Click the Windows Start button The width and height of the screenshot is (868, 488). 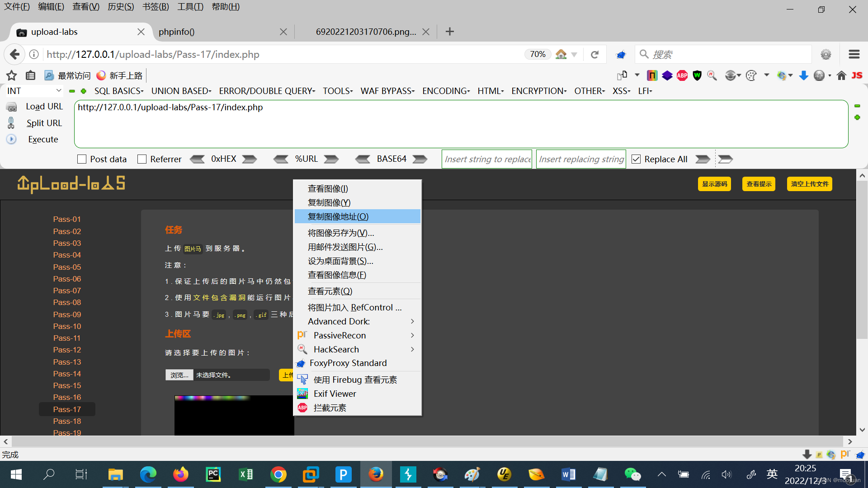click(16, 474)
